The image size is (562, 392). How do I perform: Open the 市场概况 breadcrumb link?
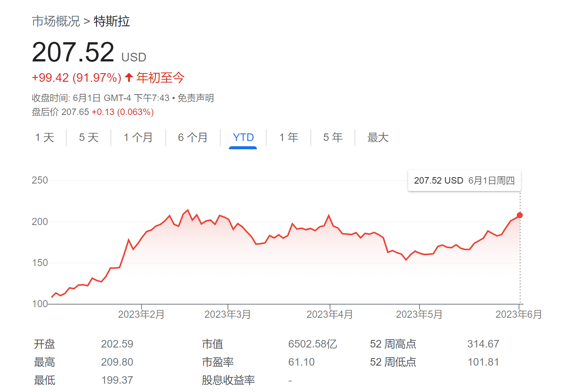pos(56,21)
